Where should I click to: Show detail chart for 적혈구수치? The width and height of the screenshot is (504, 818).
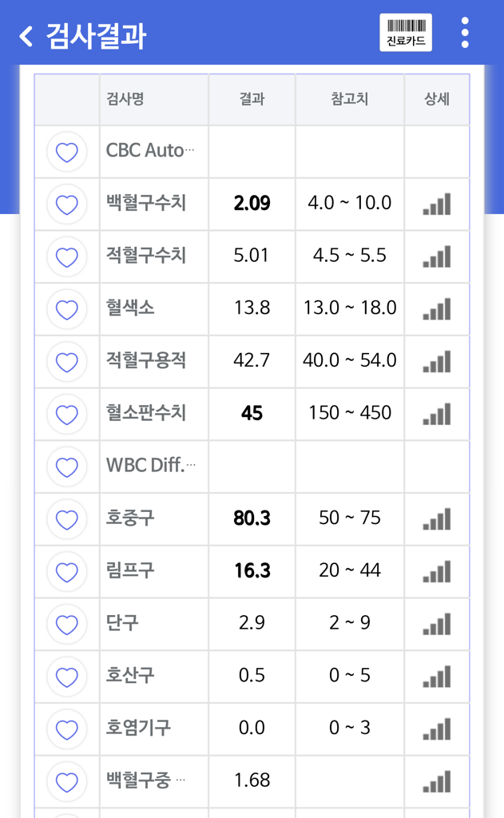click(x=437, y=256)
